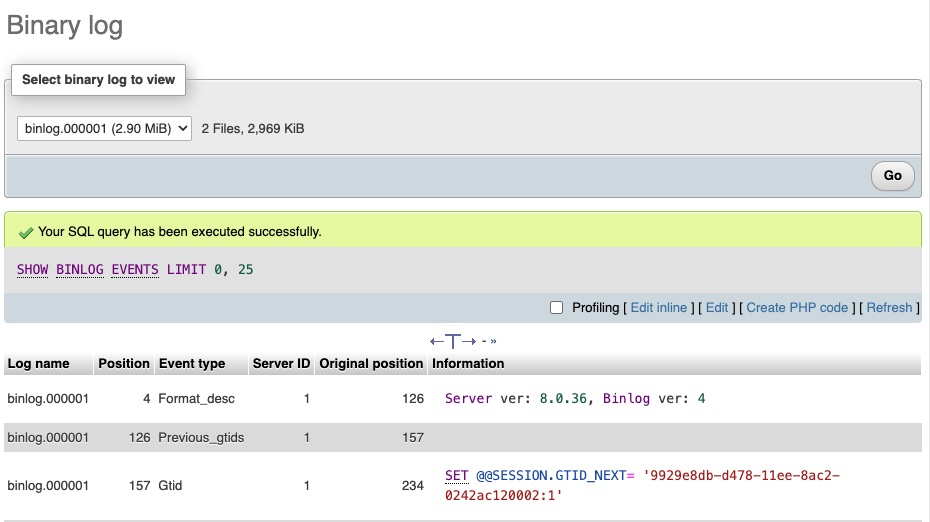This screenshot has width=930, height=522.
Task: Refresh the query results
Action: click(x=889, y=307)
